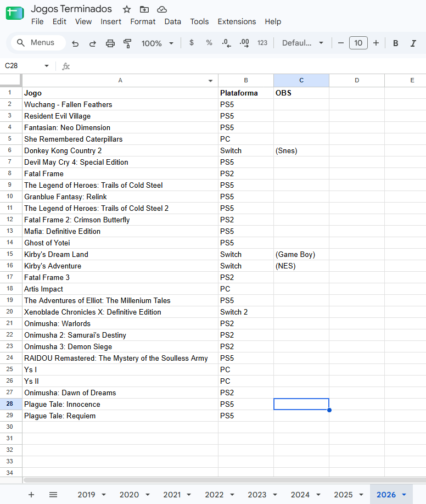Open the 123 more formats button
Viewport: 426px width, 504px height.
coord(262,43)
